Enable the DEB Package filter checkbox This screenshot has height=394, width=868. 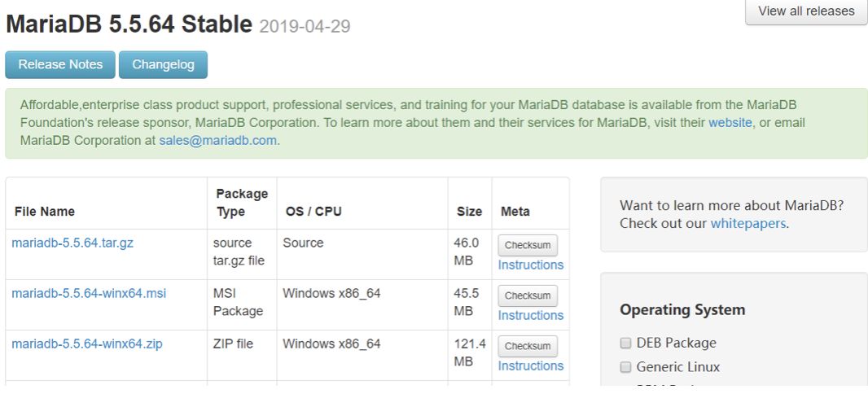[x=625, y=343]
